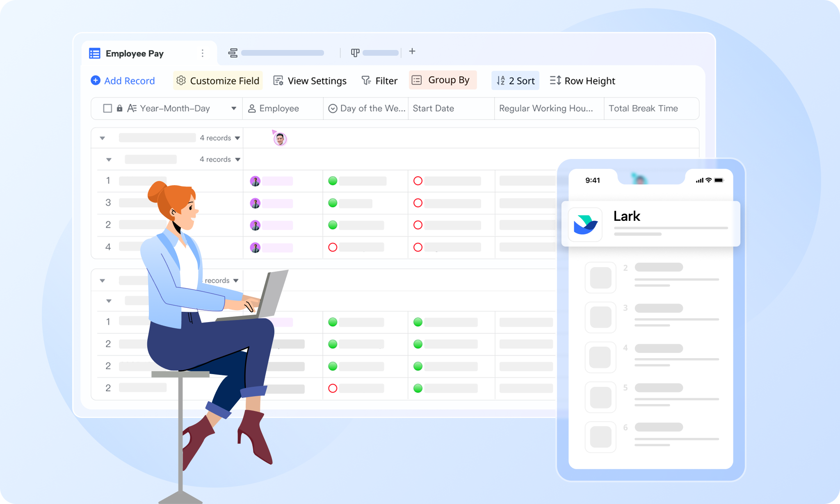Collapse the first top-level group
840x504 pixels.
(x=103, y=138)
